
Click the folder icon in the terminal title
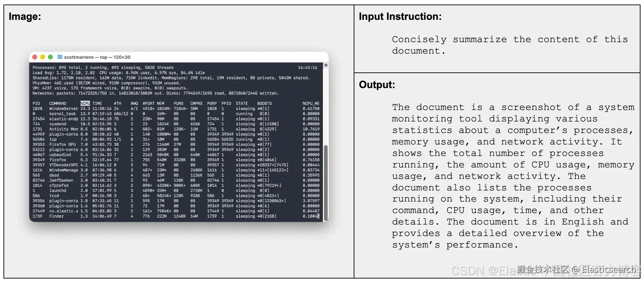coord(60,57)
